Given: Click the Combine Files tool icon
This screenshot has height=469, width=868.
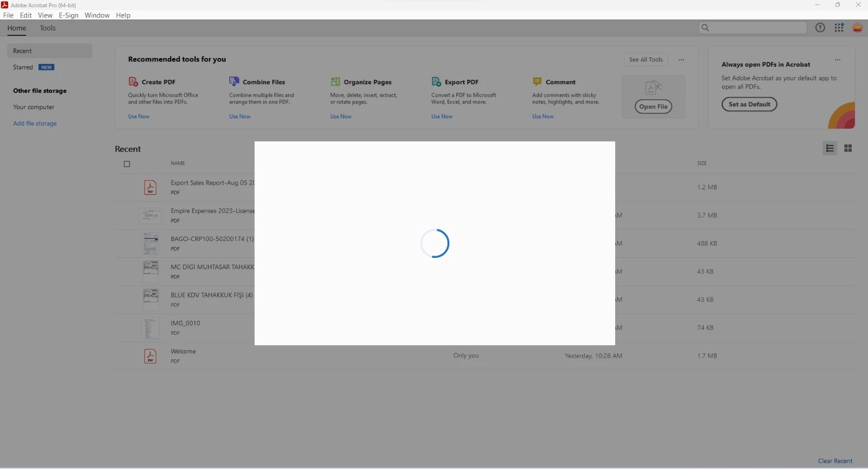Looking at the screenshot, I should pyautogui.click(x=234, y=81).
